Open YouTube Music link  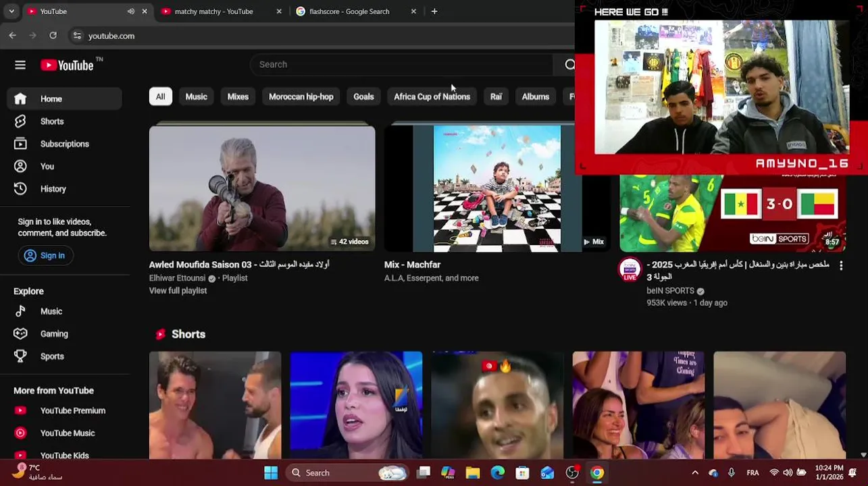tap(65, 433)
